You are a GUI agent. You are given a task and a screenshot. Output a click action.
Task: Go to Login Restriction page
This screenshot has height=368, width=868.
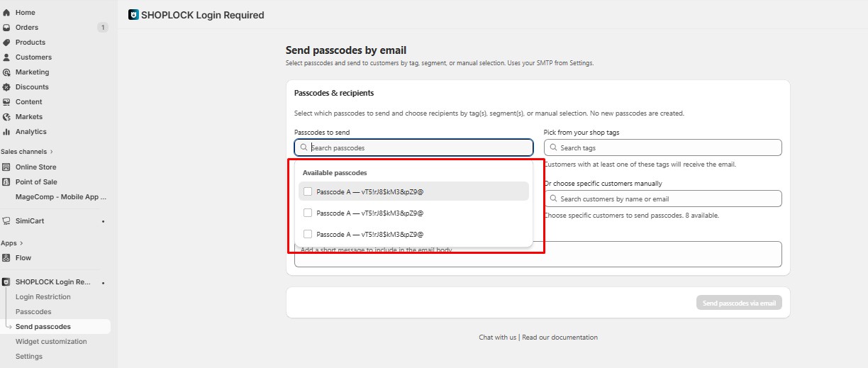(x=43, y=297)
